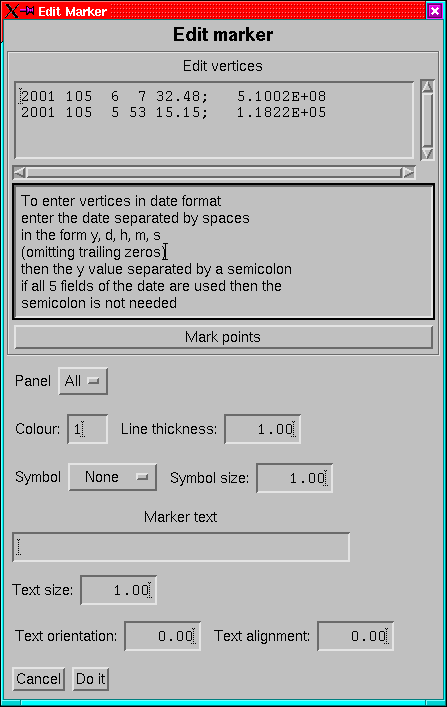447x707 pixels.
Task: Focus the Text alignment field
Action: coord(355,636)
